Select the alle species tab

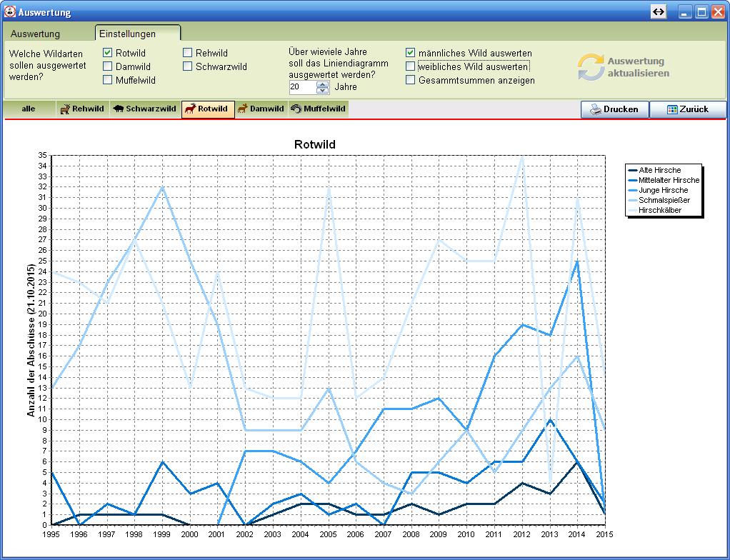29,109
